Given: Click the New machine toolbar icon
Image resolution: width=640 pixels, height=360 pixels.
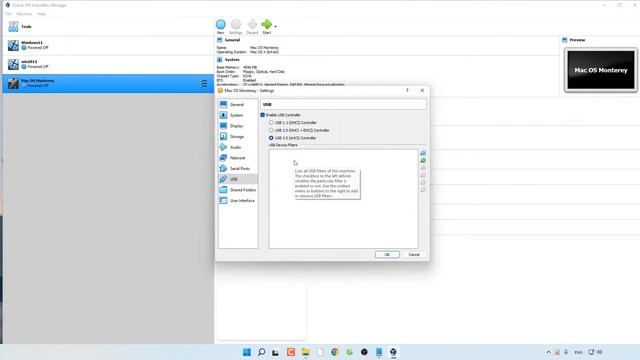Looking at the screenshot, I should [221, 27].
